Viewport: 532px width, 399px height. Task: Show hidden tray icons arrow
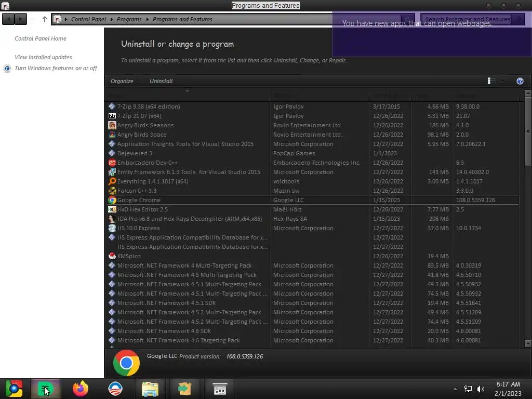(x=455, y=389)
